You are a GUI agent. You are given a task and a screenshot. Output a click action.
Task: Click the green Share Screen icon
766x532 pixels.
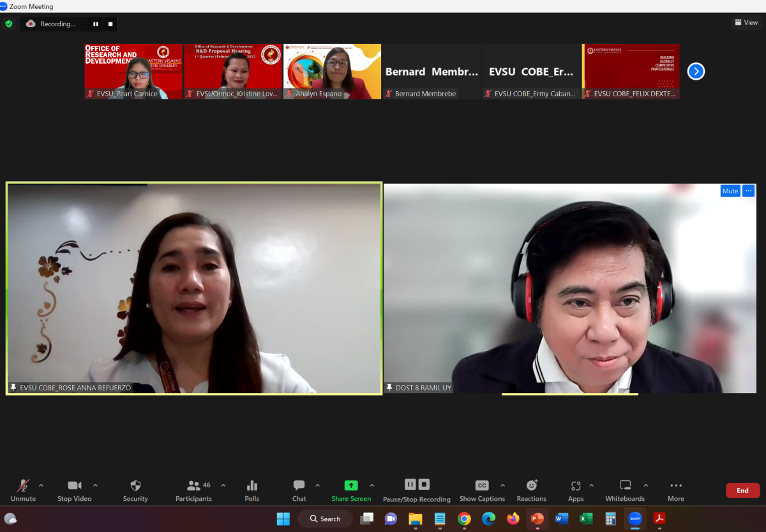350,485
